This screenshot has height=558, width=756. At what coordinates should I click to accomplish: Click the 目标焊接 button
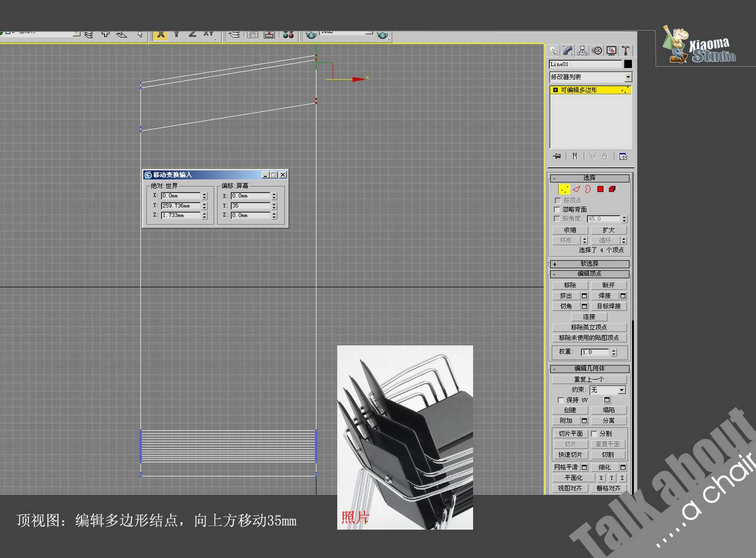(608, 306)
